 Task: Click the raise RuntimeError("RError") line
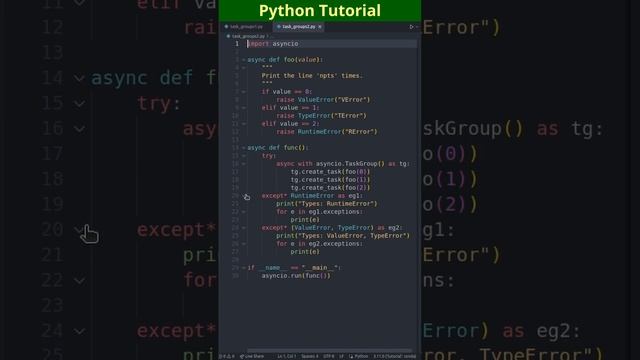tap(327, 132)
